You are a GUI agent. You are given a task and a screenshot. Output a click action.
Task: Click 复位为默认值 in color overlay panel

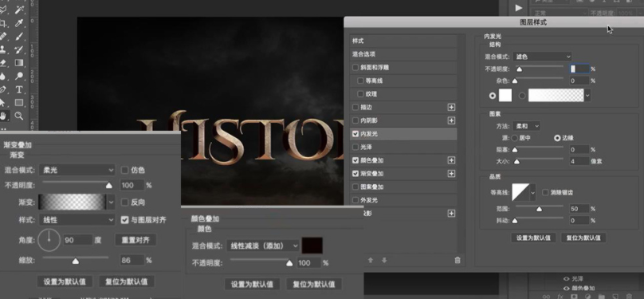coord(314,284)
